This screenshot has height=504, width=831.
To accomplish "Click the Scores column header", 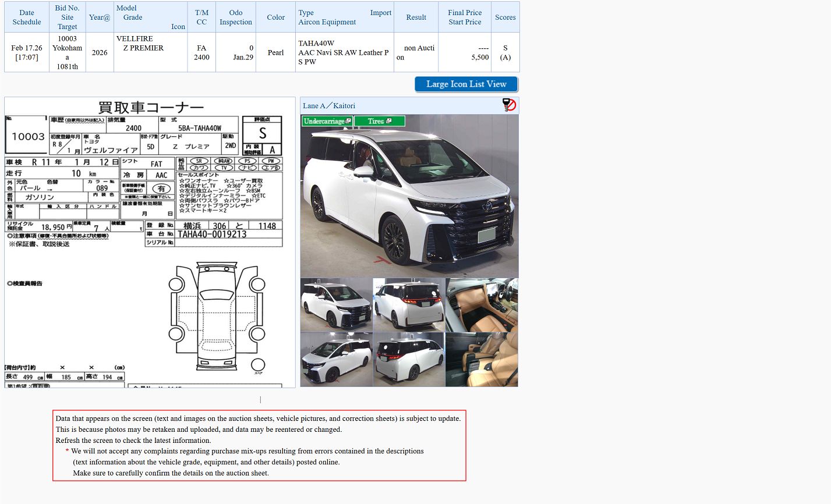I will (x=505, y=17).
